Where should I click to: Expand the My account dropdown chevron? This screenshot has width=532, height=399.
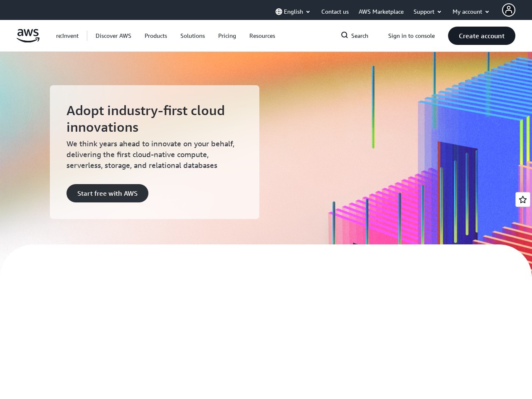click(487, 12)
